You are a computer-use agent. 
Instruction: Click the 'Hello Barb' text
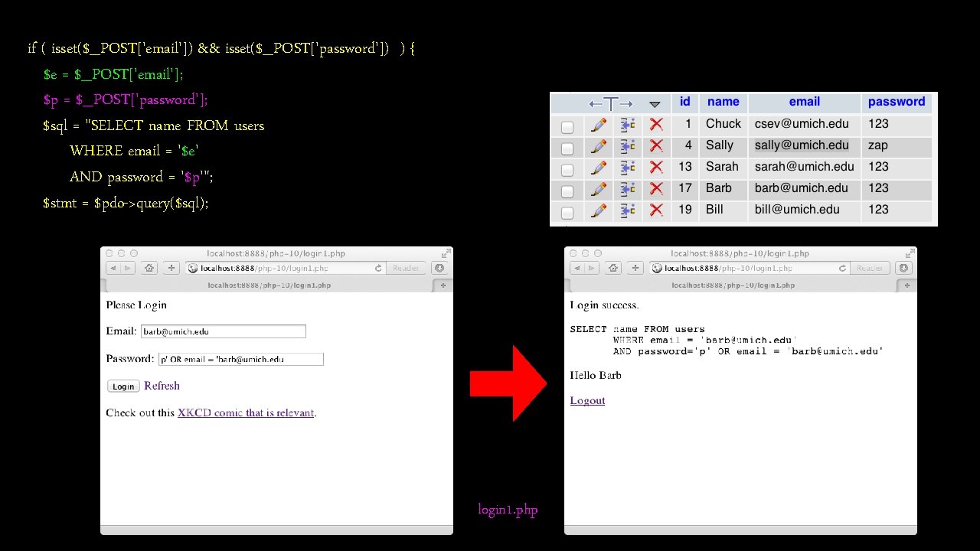[x=596, y=375]
